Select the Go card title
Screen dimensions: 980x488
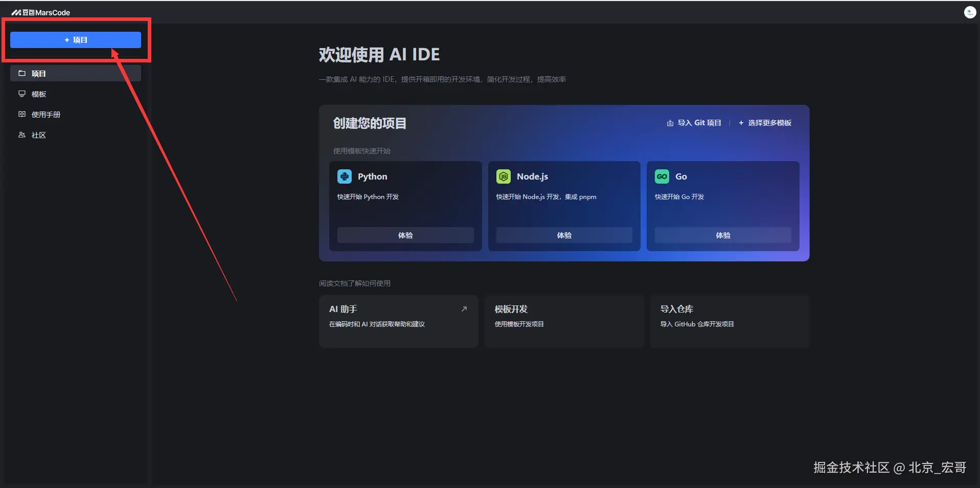pyautogui.click(x=681, y=176)
